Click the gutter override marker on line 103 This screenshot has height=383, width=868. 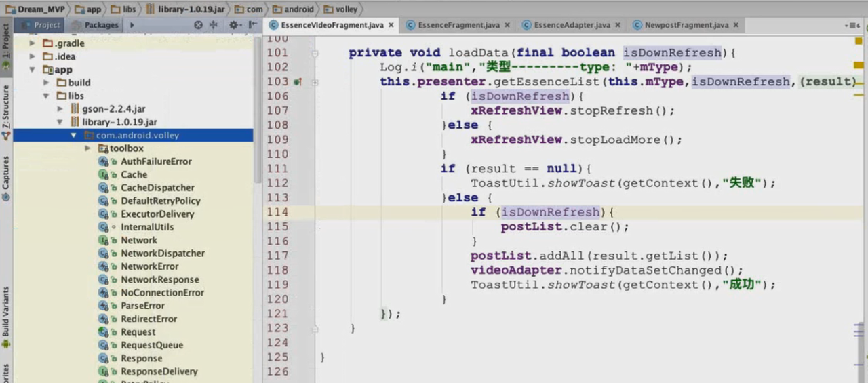[297, 82]
